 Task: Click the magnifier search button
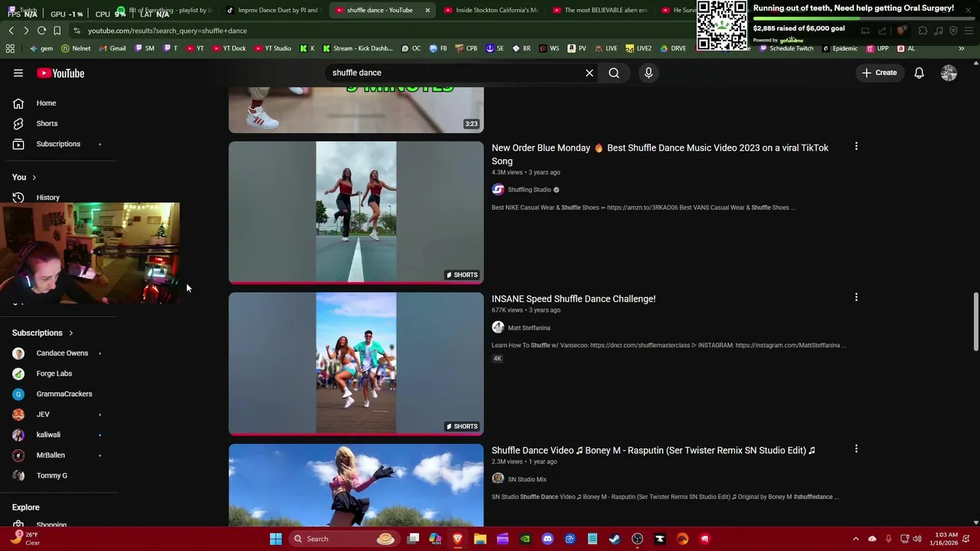click(x=614, y=73)
